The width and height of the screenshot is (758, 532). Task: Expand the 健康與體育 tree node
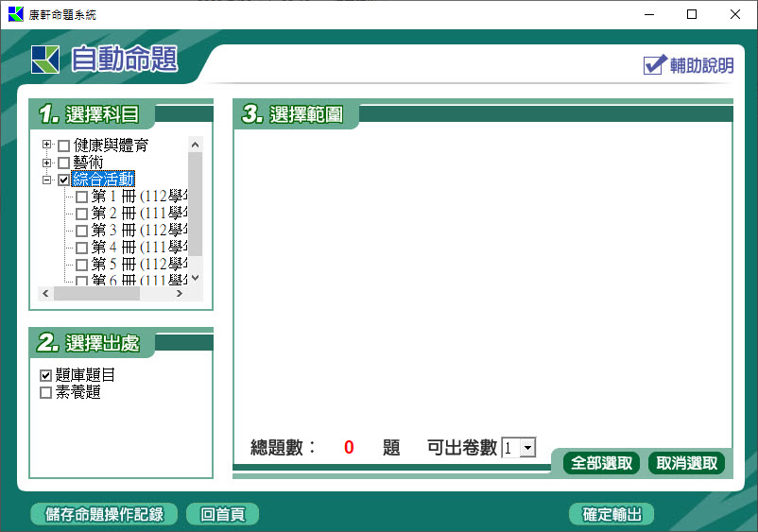pyautogui.click(x=46, y=146)
